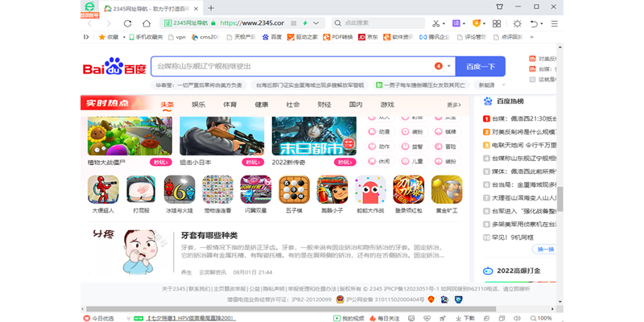Image resolution: width=644 pixels, height=322 pixels.
Task: Open 我的视频 in status bar
Action: pos(349,318)
